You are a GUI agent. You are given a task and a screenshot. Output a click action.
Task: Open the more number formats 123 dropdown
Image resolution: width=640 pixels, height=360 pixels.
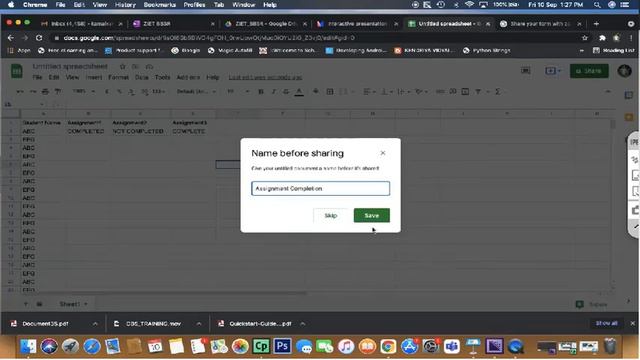[159, 91]
